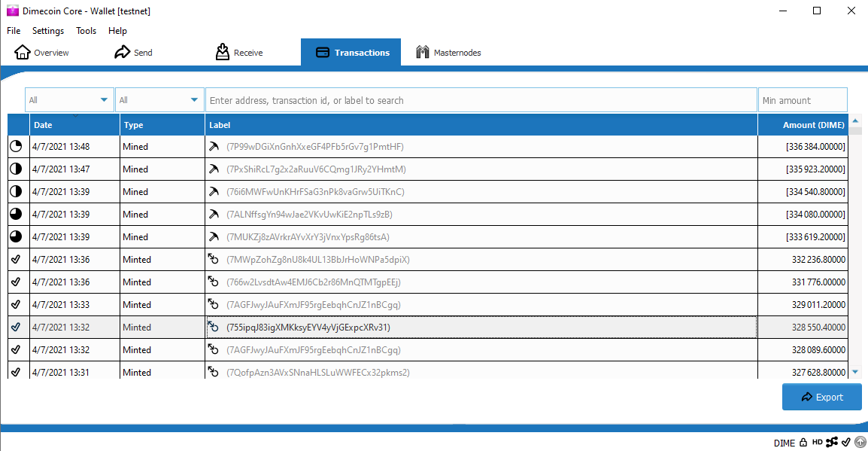This screenshot has width=868, height=451.
Task: Click mining pickaxe icon for 76i6MWFwUn address
Action: coord(214,192)
